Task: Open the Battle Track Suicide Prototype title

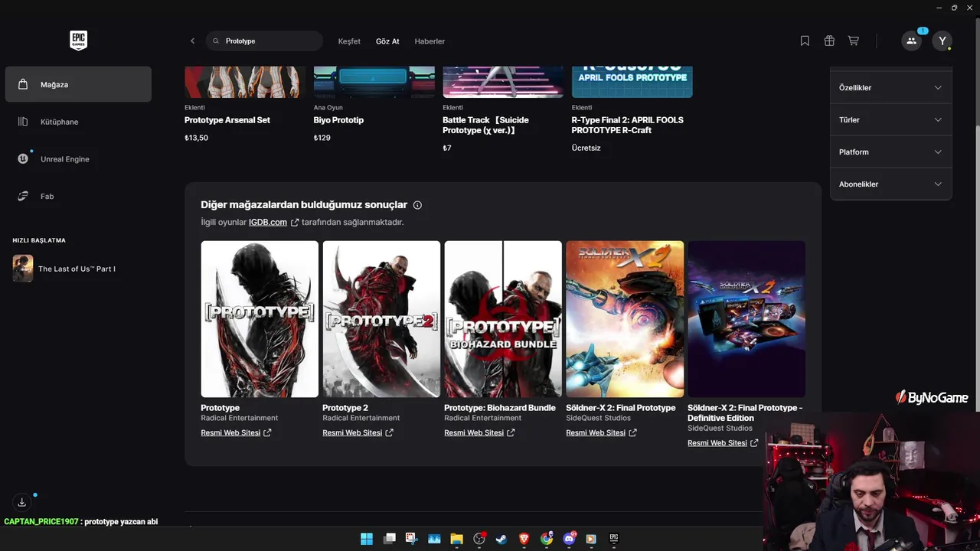Action: tap(485, 126)
